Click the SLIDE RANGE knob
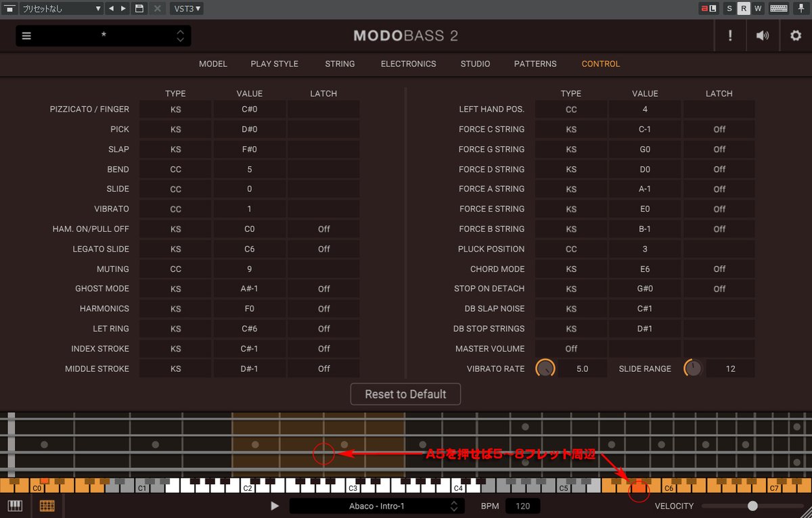 (x=694, y=369)
